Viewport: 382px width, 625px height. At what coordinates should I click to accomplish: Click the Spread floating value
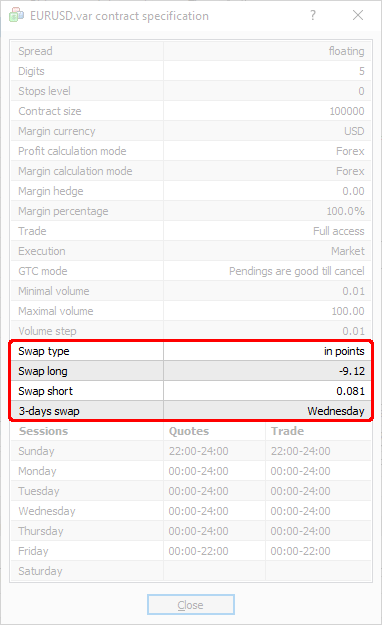tap(346, 51)
